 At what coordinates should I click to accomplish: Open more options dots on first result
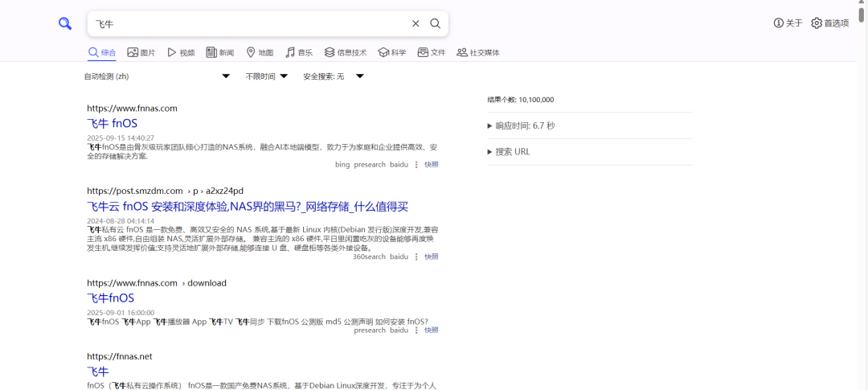coord(416,165)
